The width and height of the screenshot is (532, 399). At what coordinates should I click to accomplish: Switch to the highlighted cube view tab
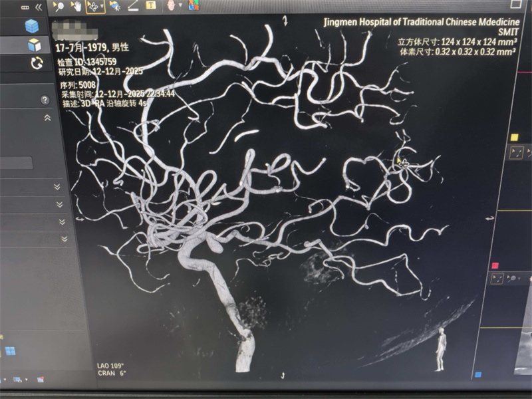tap(34, 45)
